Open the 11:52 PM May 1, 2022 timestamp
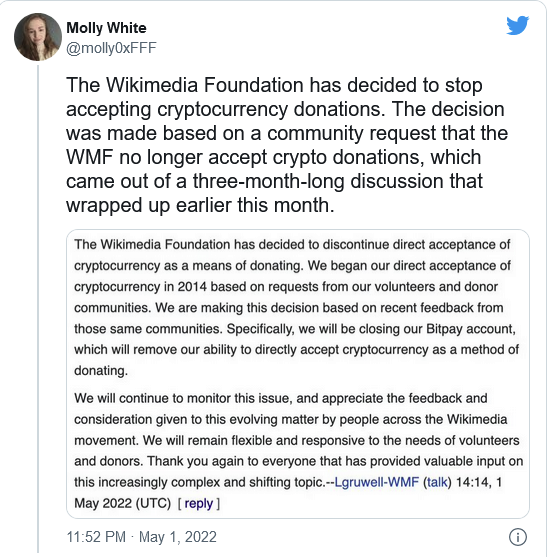The width and height of the screenshot is (549, 557). click(x=141, y=537)
